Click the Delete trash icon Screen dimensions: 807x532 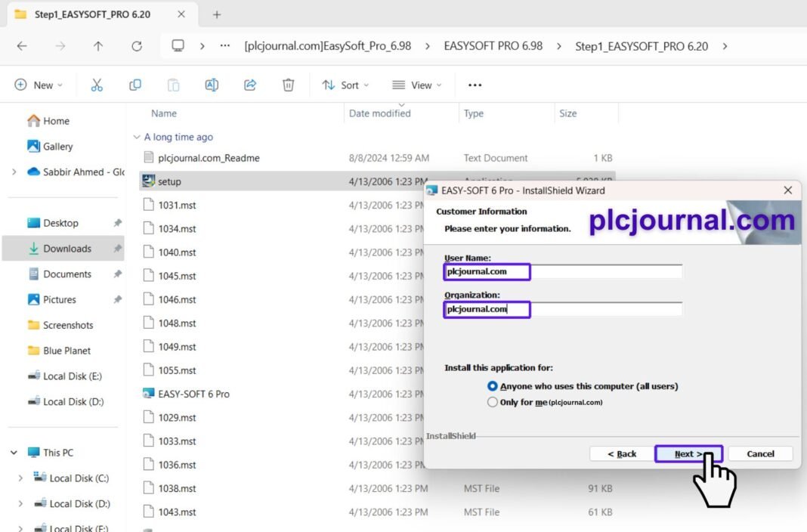288,85
